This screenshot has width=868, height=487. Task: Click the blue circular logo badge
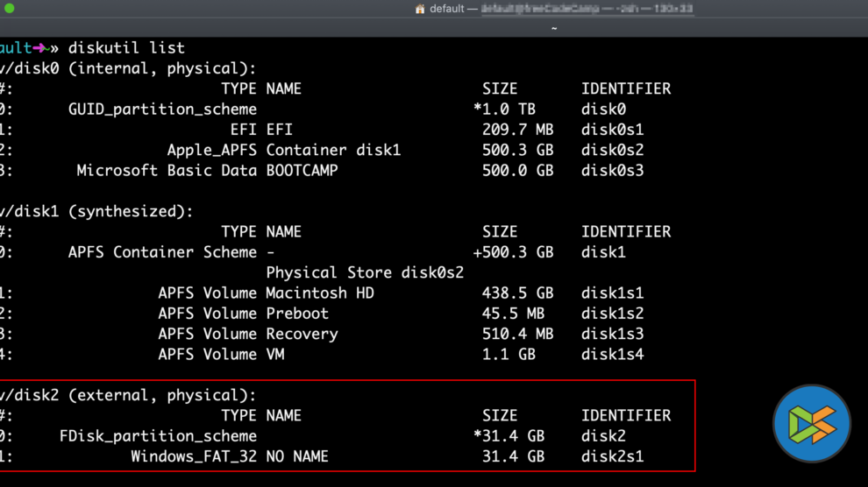tap(812, 423)
